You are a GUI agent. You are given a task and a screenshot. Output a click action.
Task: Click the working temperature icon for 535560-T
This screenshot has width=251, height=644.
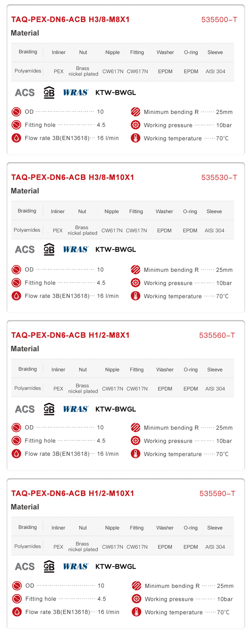point(136,454)
